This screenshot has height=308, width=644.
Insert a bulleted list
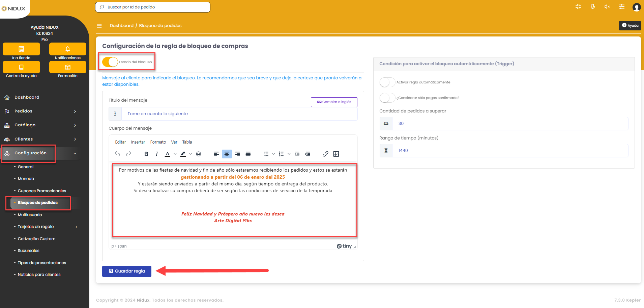point(266,154)
